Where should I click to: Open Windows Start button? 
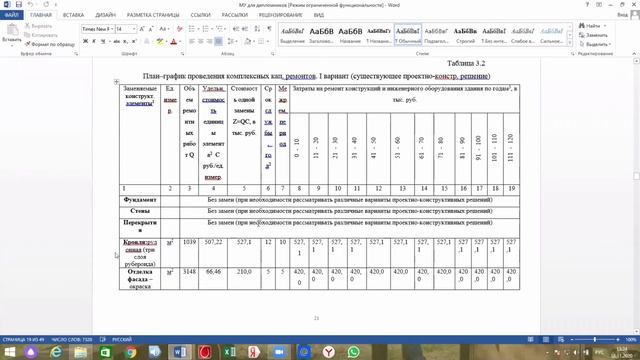[x=9, y=352]
